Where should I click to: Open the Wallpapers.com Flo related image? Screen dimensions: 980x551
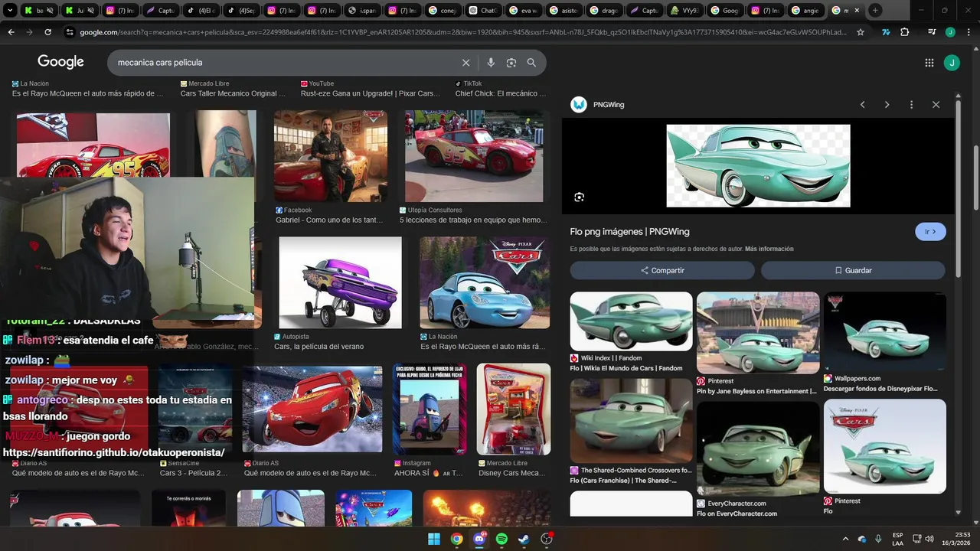click(884, 331)
